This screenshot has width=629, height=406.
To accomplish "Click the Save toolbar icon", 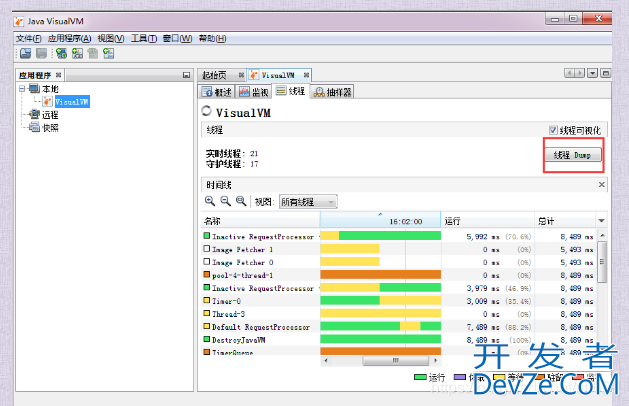I will [41, 53].
